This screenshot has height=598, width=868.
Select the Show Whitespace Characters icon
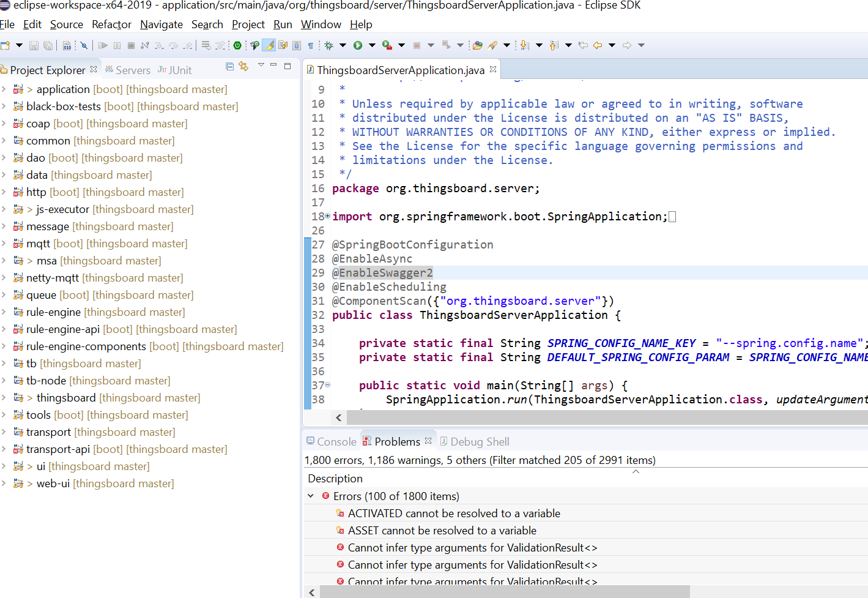pyautogui.click(x=311, y=45)
